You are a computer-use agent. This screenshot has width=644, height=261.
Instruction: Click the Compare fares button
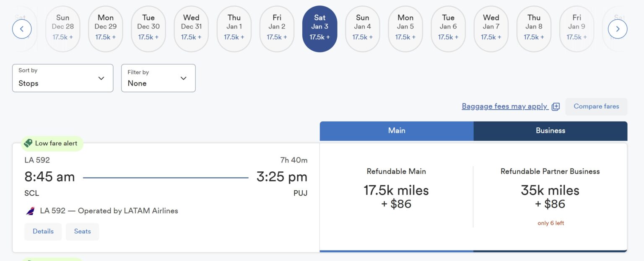coord(596,106)
